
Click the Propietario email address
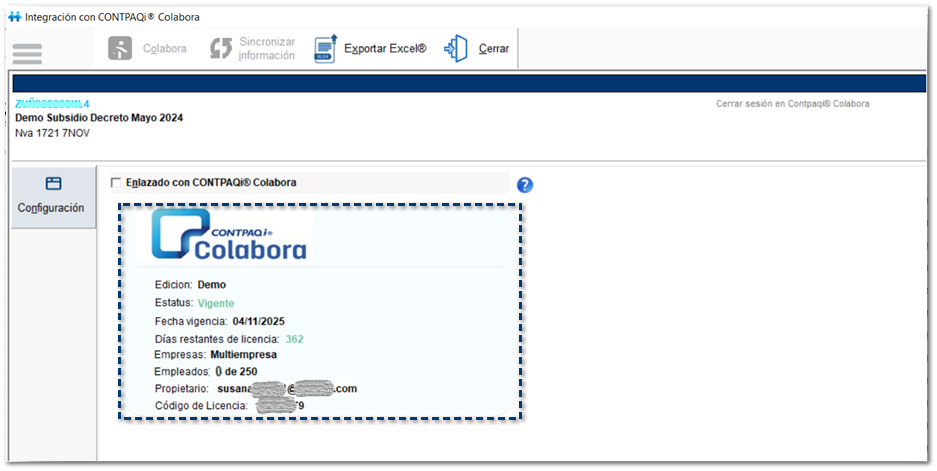287,389
